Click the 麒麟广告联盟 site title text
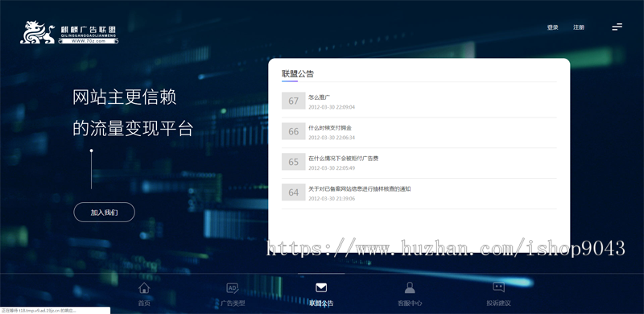Viewport: 644px width, 314px height. (x=89, y=30)
